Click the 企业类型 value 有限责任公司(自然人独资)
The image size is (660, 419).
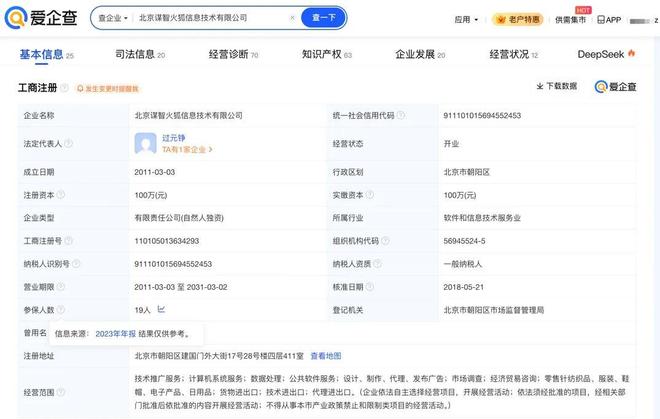(x=179, y=218)
